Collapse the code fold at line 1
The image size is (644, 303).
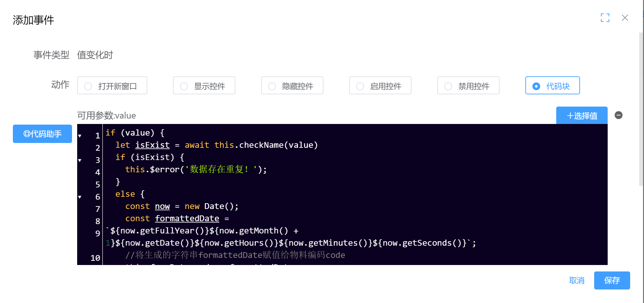click(80, 136)
